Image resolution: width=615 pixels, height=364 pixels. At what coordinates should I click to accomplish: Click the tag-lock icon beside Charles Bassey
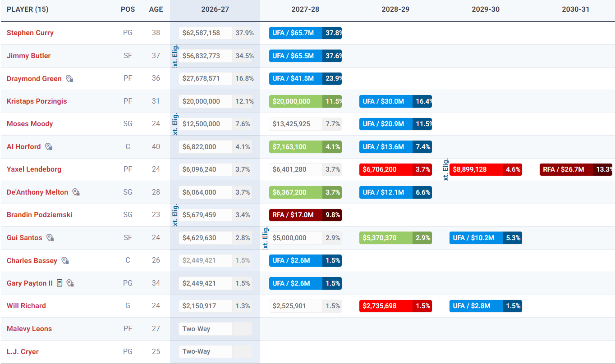65,261
